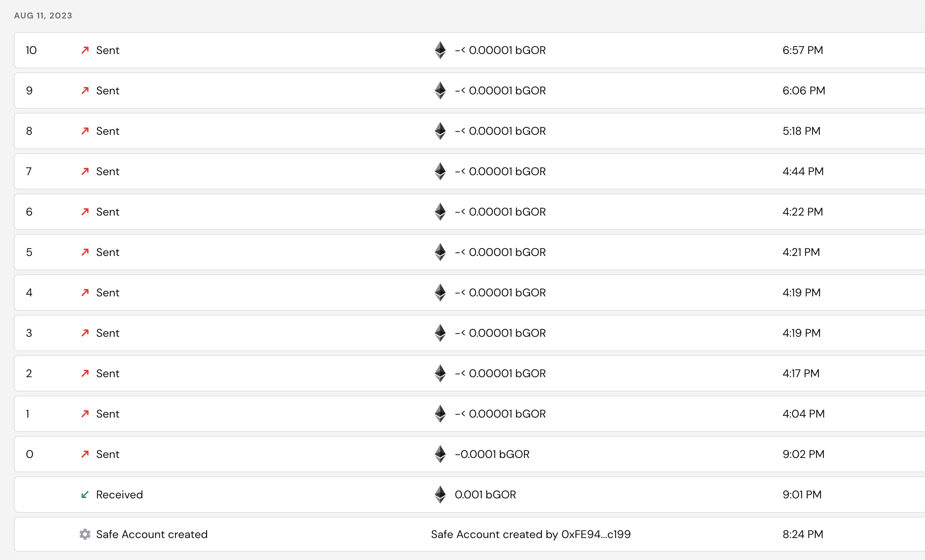Click the Ethereum token icon in the 6:57 PM row
This screenshot has height=560, width=925.
pyautogui.click(x=440, y=50)
